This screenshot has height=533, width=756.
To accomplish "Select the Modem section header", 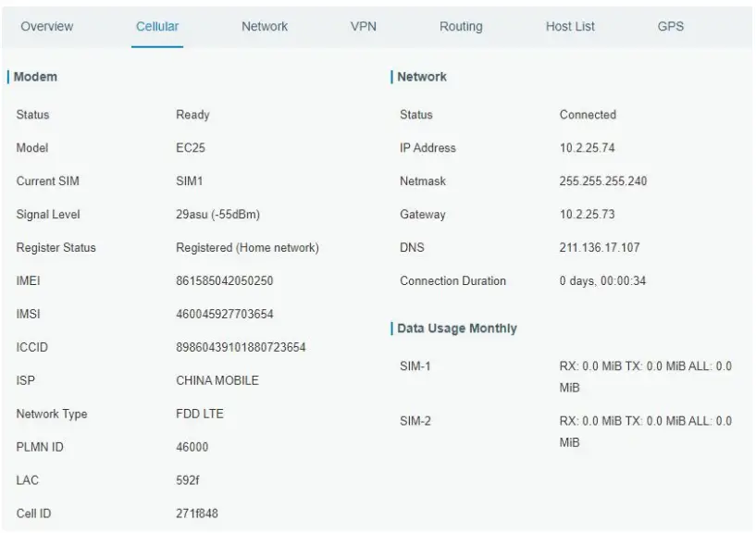I will pos(33,77).
